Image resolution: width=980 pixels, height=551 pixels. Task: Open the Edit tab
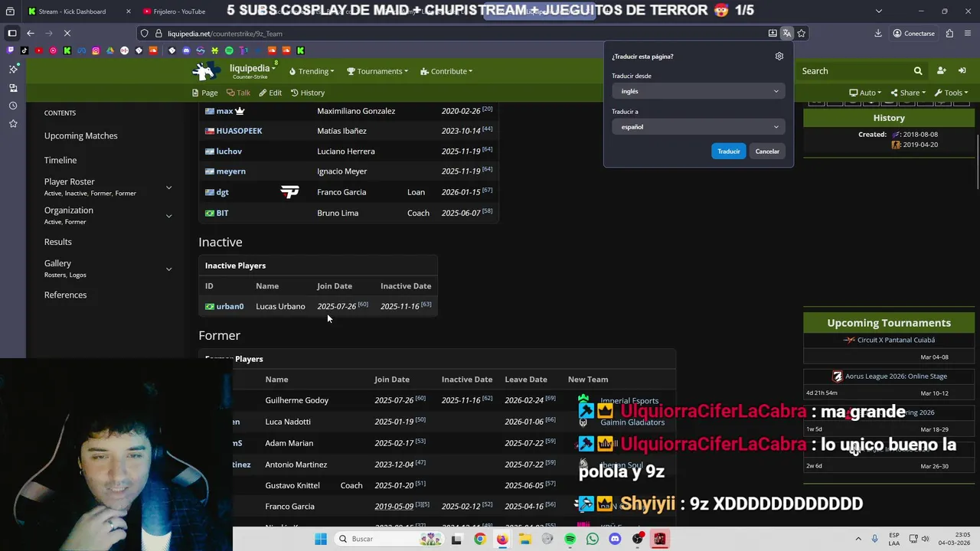tap(270, 93)
